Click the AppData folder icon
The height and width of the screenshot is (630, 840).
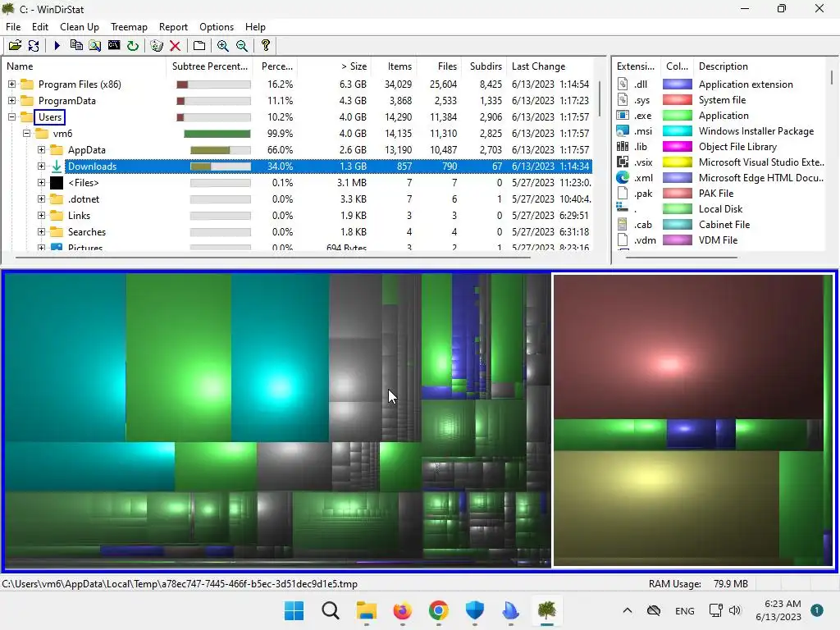click(x=57, y=150)
